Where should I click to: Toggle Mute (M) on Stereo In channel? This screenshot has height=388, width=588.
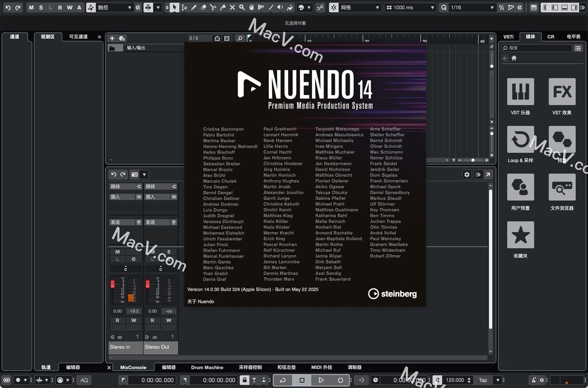(x=118, y=252)
